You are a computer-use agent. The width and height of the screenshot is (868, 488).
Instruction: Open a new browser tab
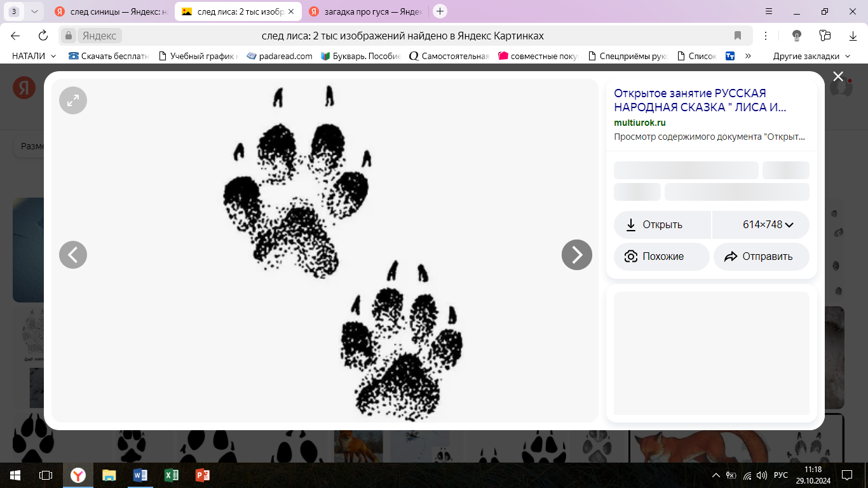pos(440,11)
